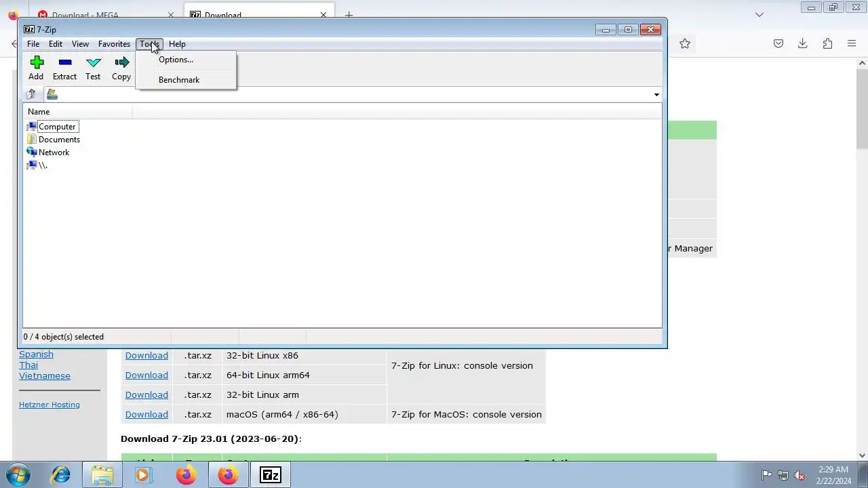This screenshot has width=868, height=488.
Task: Sort by the Name column header
Action: (x=77, y=112)
